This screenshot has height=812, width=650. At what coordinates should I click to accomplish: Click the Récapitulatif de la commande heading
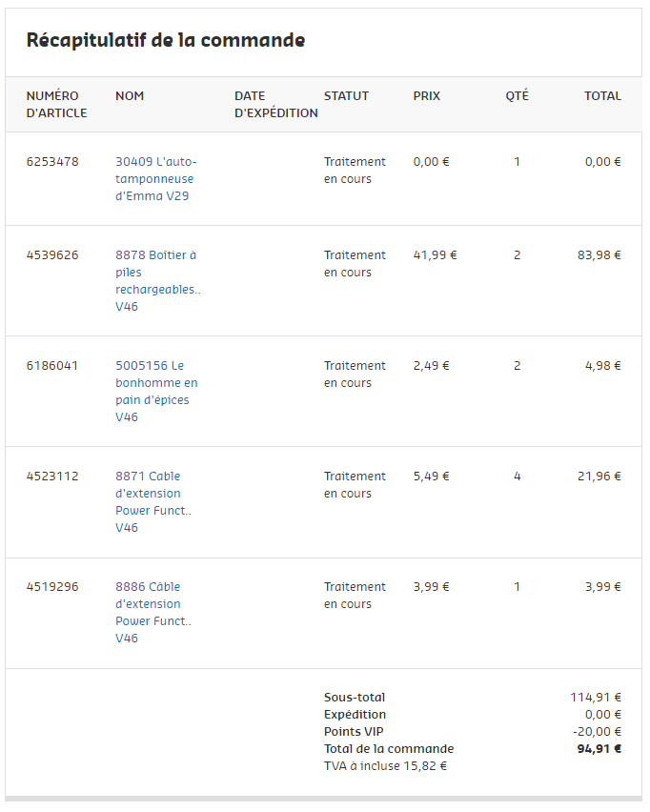166,40
